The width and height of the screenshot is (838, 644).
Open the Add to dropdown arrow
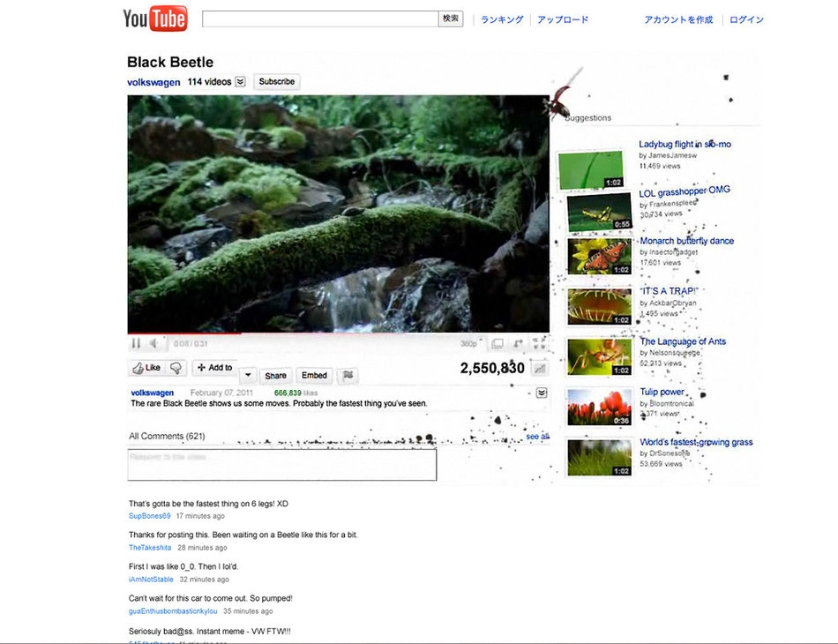point(248,375)
